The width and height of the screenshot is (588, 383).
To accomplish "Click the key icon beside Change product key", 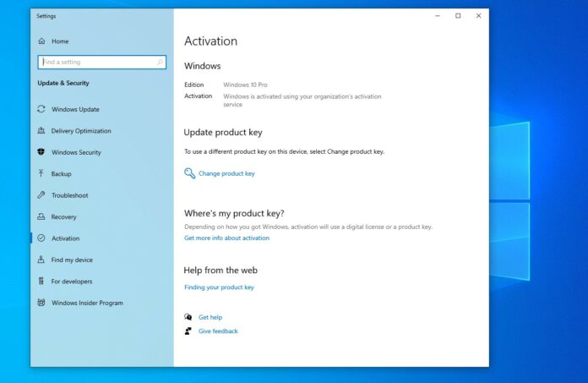I will tap(190, 173).
